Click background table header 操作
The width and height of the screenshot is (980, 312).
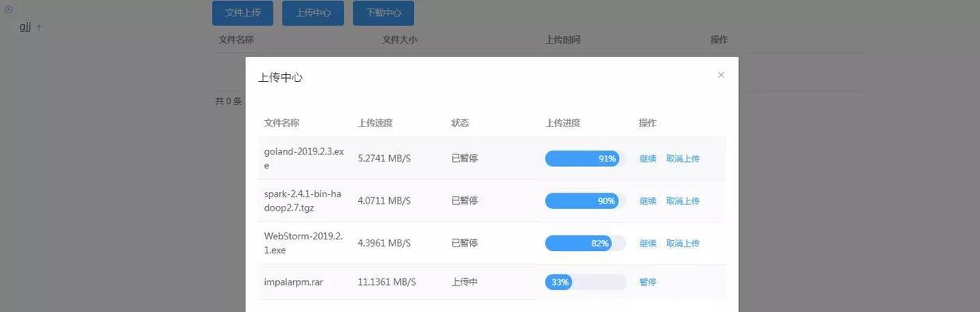pos(719,40)
